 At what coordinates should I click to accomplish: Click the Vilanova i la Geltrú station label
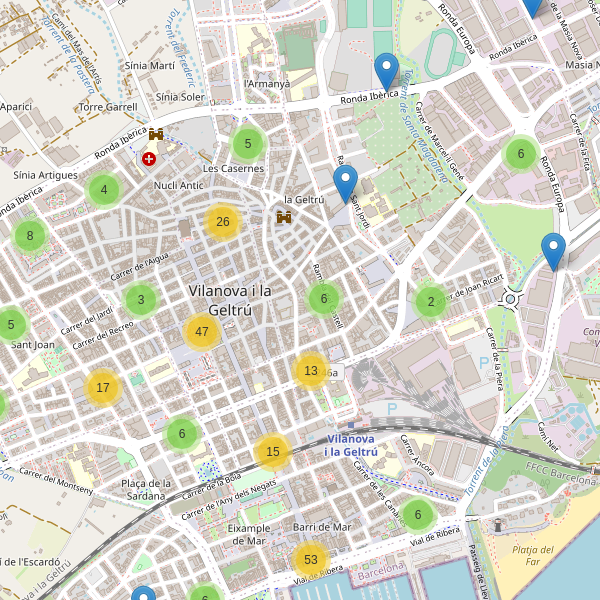(351, 445)
